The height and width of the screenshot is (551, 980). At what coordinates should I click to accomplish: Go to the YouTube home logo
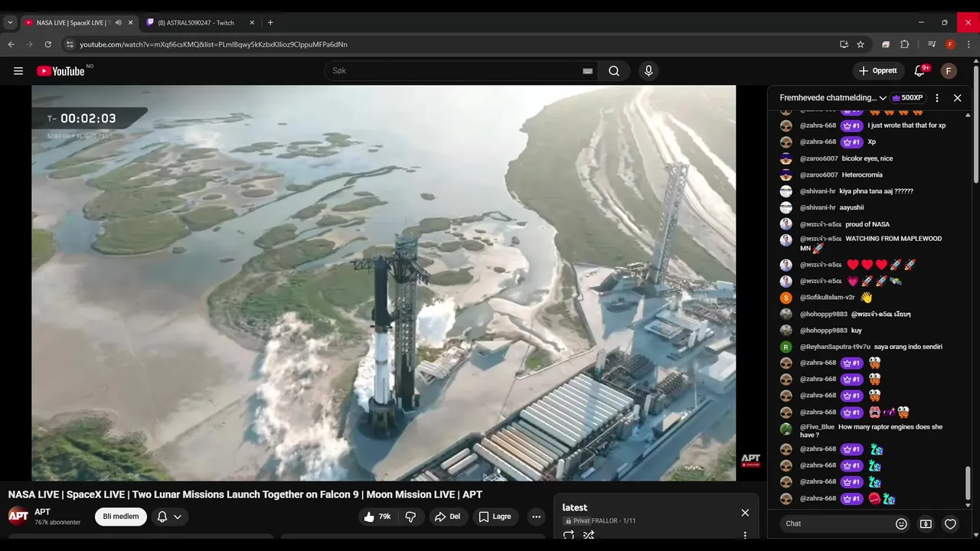60,71
